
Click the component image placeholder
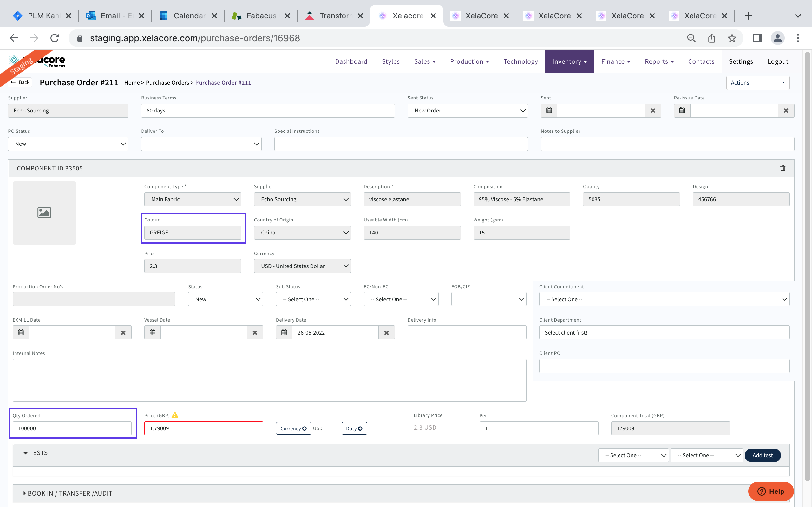point(44,213)
